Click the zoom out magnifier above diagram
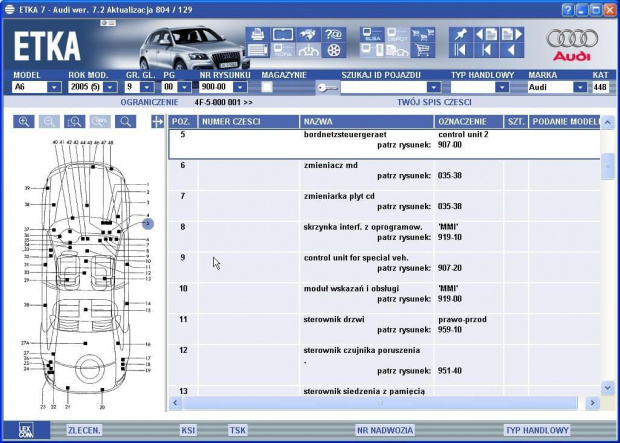 (x=48, y=122)
